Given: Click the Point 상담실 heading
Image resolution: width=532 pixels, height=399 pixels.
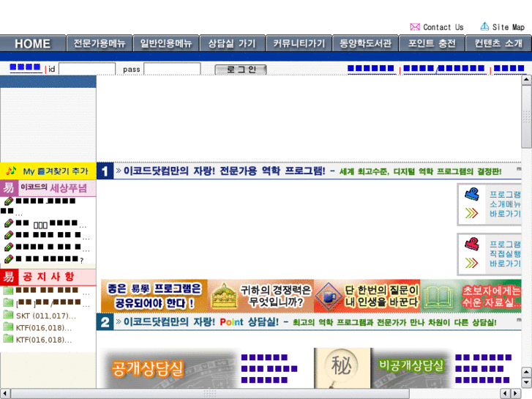Looking at the screenshot, I should click(x=201, y=321).
